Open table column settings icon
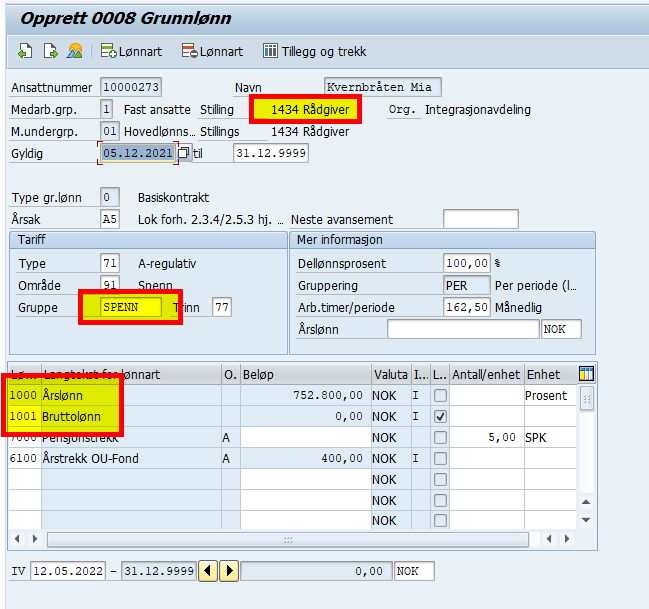This screenshot has width=649, height=609. tap(586, 374)
